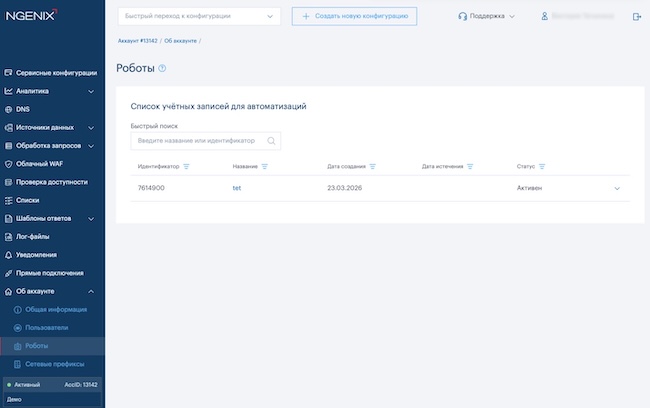Click the Аналитика chart icon
Viewport: 650px width, 408px height.
point(8,91)
